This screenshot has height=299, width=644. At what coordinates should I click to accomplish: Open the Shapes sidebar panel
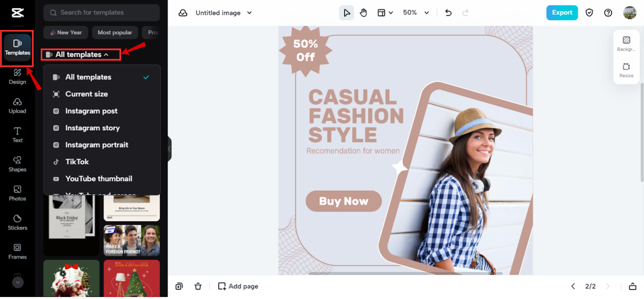pos(18,164)
